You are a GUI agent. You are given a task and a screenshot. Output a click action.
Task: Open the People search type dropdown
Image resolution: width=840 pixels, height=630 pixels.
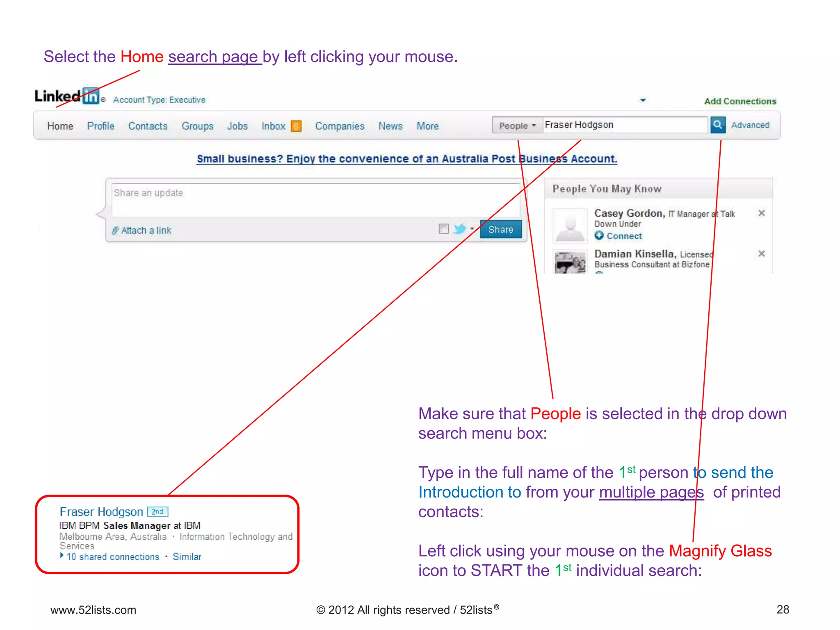pyautogui.click(x=517, y=126)
